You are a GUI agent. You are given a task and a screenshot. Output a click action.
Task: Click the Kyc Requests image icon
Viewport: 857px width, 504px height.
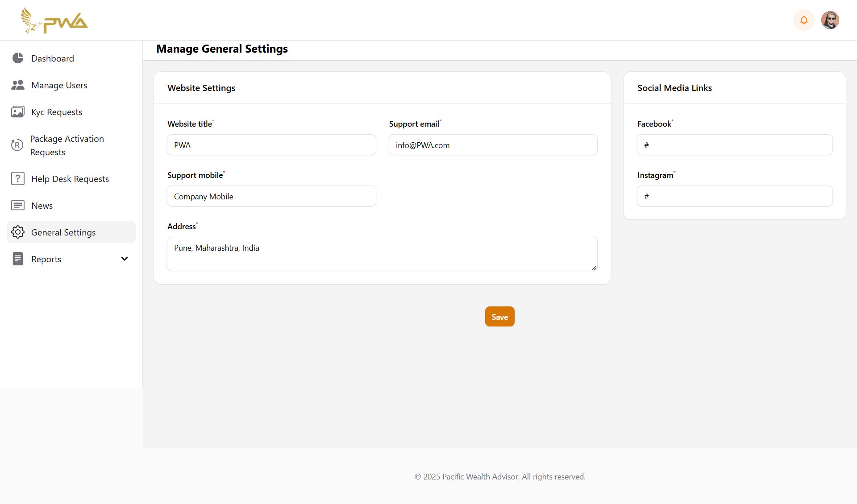tap(18, 112)
